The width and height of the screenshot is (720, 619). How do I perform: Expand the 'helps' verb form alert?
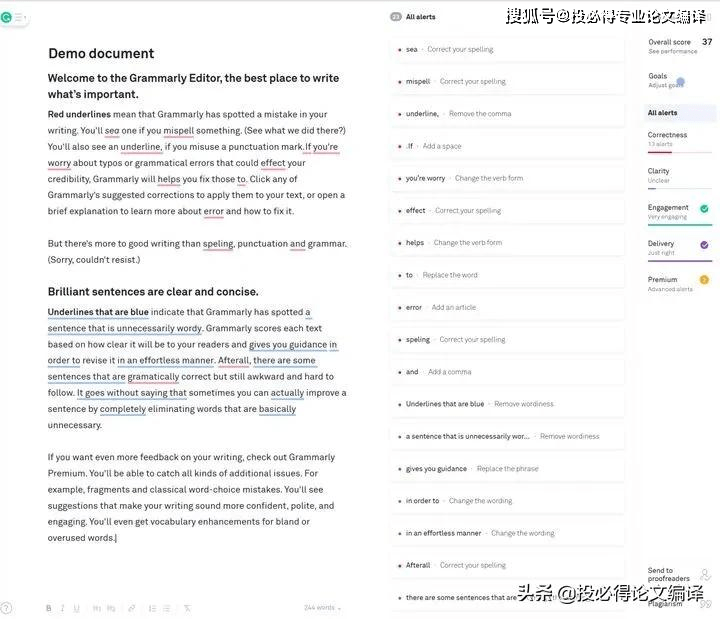[508, 242]
